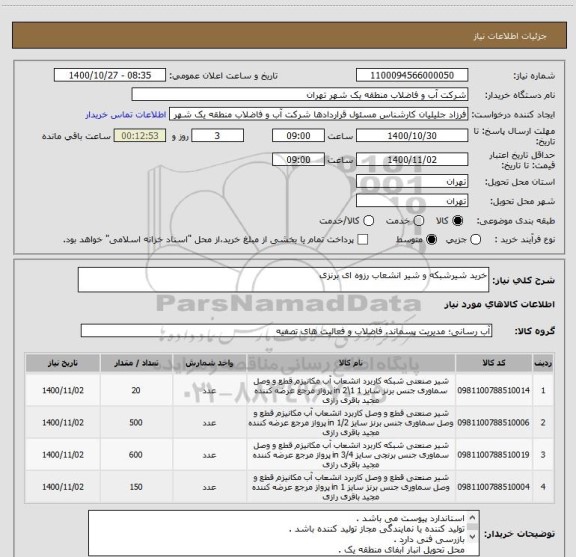Viewport: 576px width, 557px height.
Task: Click quantity 600 in row 3
Action: click(136, 454)
